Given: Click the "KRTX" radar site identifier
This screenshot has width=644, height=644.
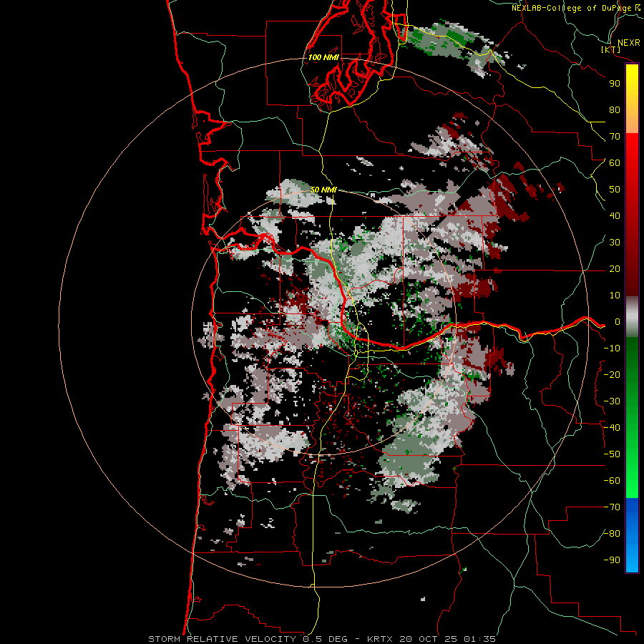Looking at the screenshot, I should [x=380, y=639].
